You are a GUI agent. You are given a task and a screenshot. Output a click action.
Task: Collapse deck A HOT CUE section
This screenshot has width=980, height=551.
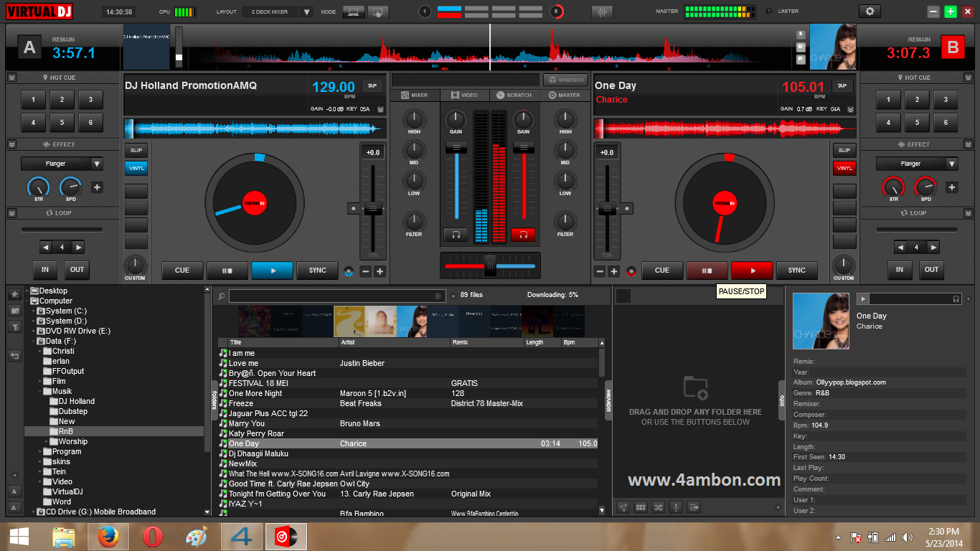12,77
